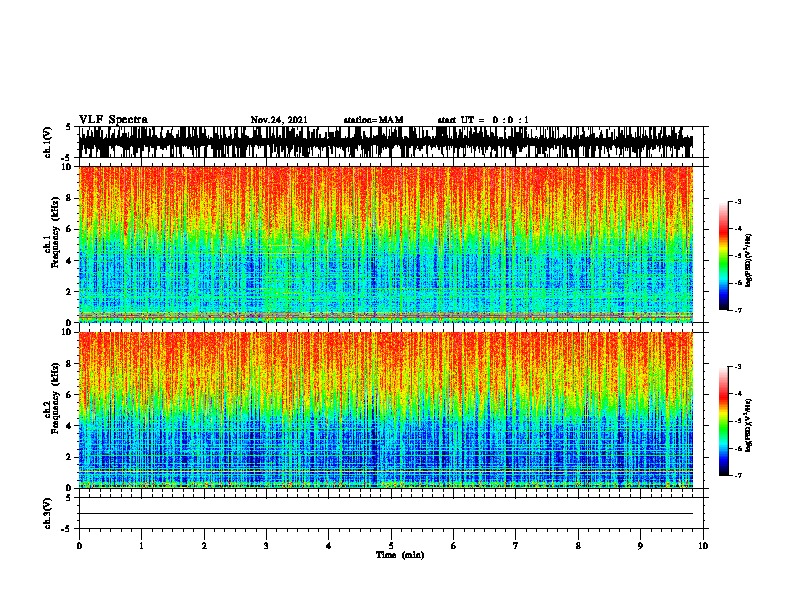Click the "-7" label on ch.1 color scale
792x612 pixels.
click(x=738, y=310)
